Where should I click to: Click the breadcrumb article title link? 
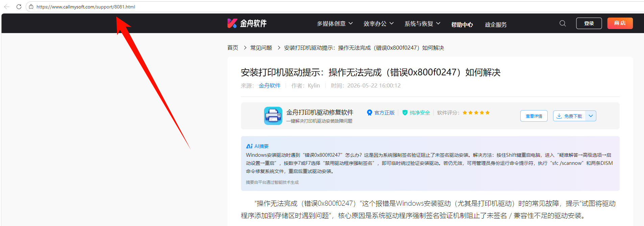pos(364,48)
